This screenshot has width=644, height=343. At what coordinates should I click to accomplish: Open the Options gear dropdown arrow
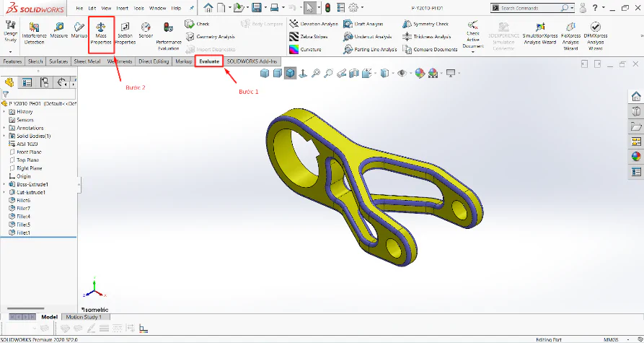point(362,8)
